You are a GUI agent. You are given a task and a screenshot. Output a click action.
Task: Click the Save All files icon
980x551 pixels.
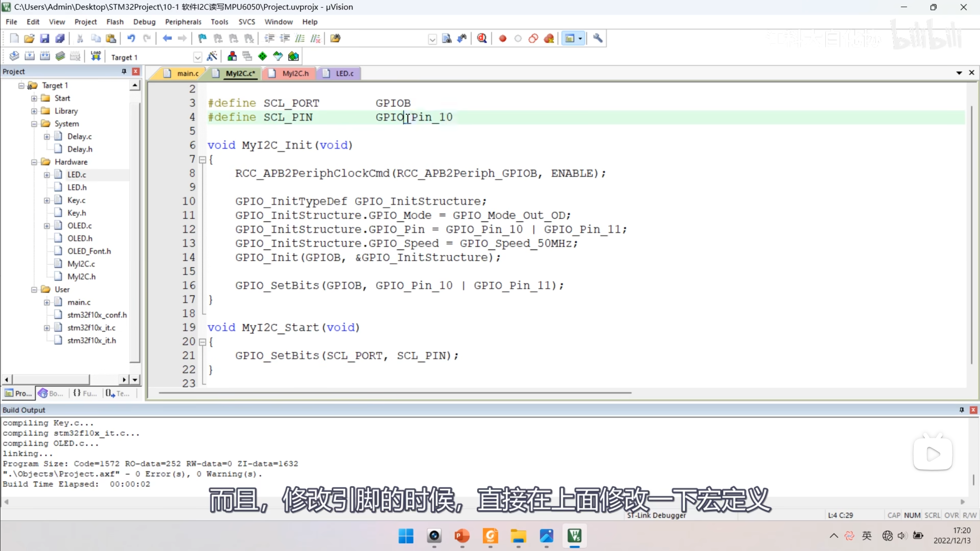[60, 38]
